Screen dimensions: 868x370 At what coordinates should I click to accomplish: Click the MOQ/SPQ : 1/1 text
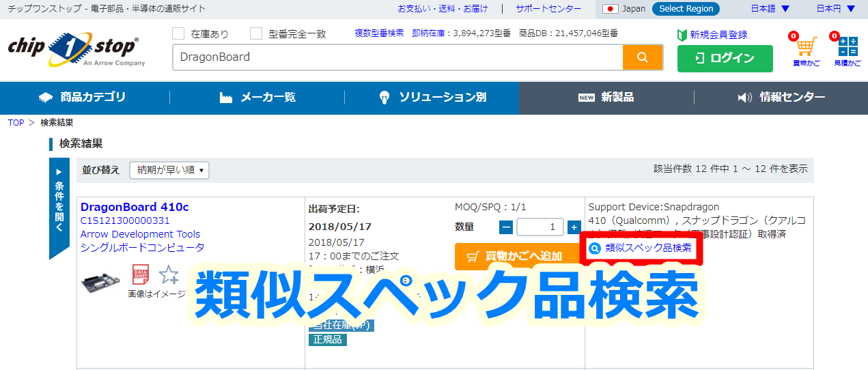click(491, 207)
